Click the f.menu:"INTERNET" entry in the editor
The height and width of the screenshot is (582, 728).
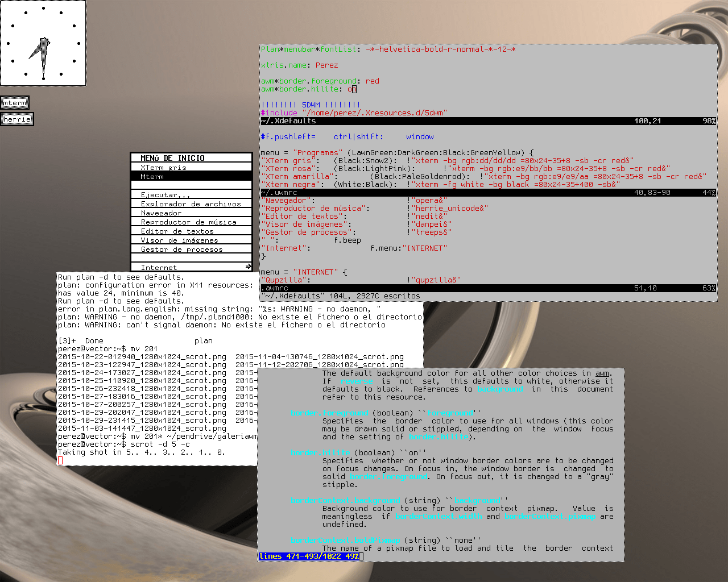[409, 248]
